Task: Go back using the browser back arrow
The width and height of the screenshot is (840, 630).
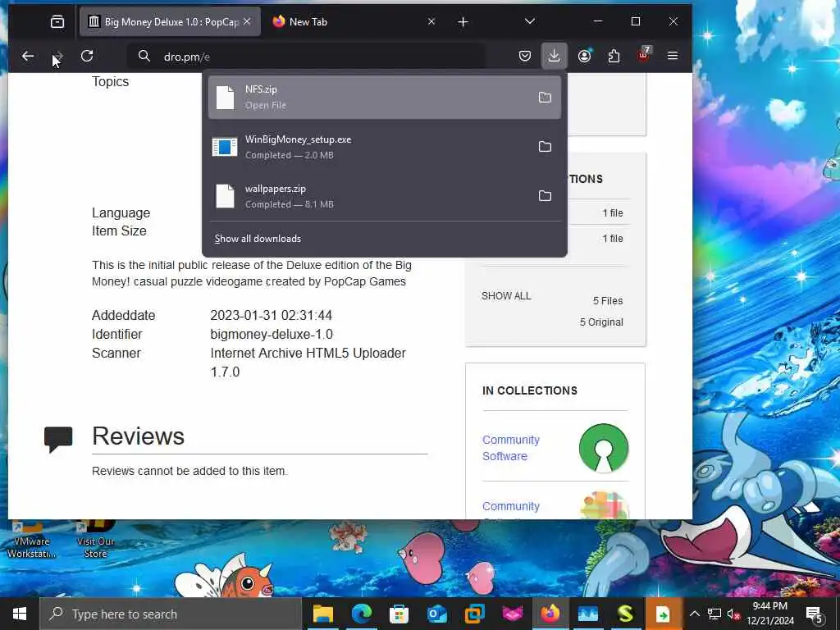Action: pos(28,56)
